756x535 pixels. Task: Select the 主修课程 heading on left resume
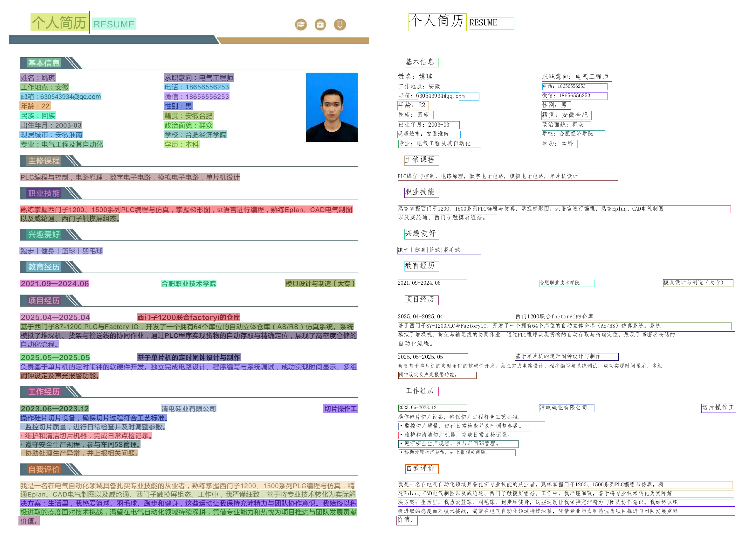44,161
